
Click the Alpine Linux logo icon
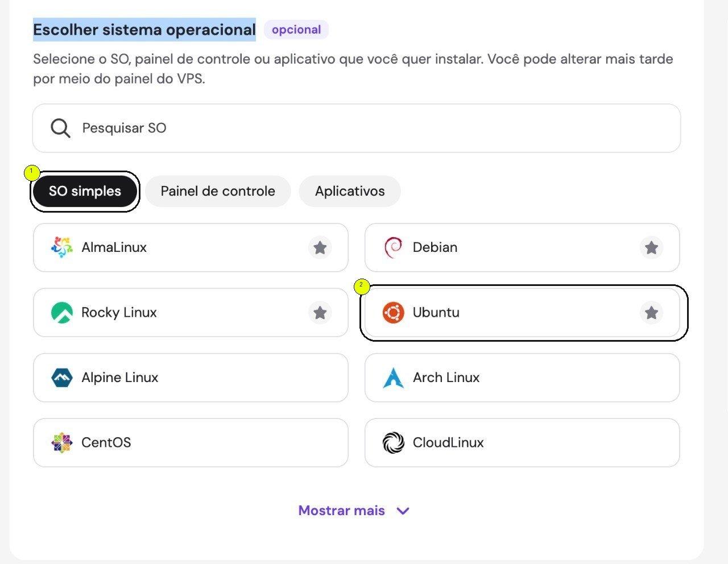click(62, 378)
